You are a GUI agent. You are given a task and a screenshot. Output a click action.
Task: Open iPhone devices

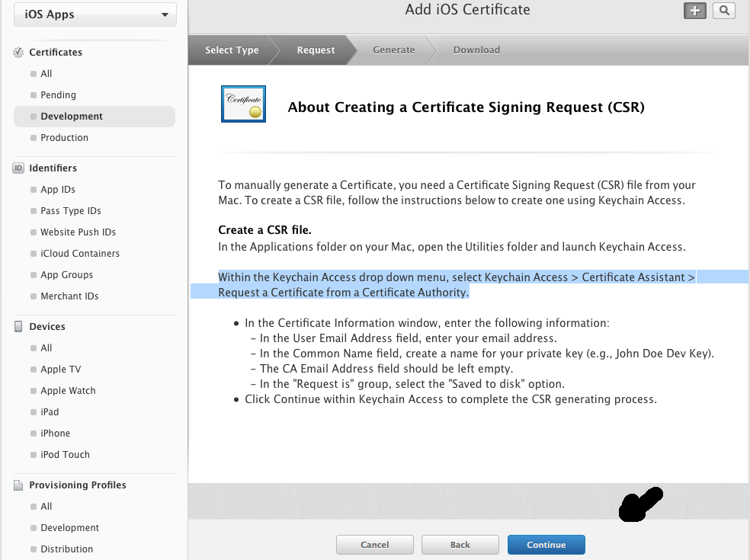click(x=56, y=434)
